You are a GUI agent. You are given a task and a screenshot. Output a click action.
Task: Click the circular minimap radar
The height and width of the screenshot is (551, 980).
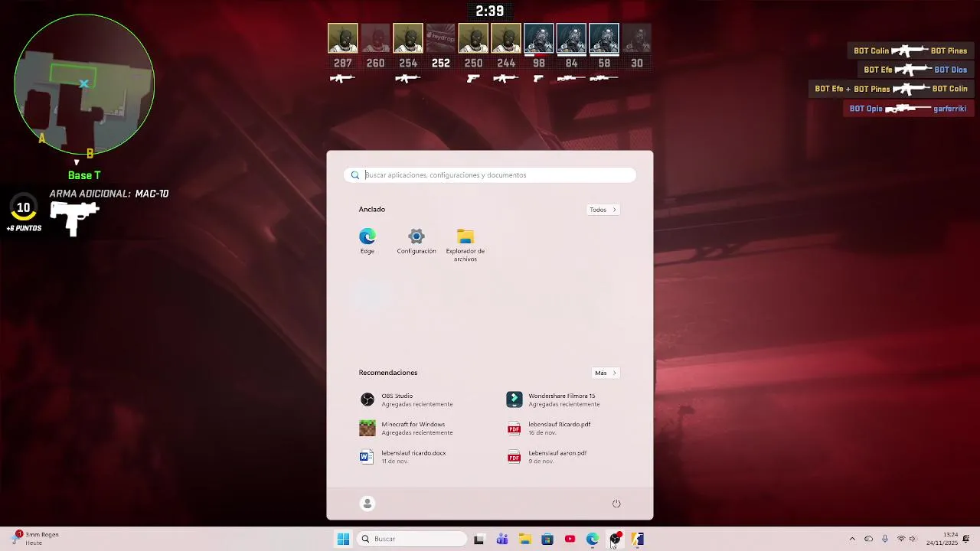pos(84,84)
